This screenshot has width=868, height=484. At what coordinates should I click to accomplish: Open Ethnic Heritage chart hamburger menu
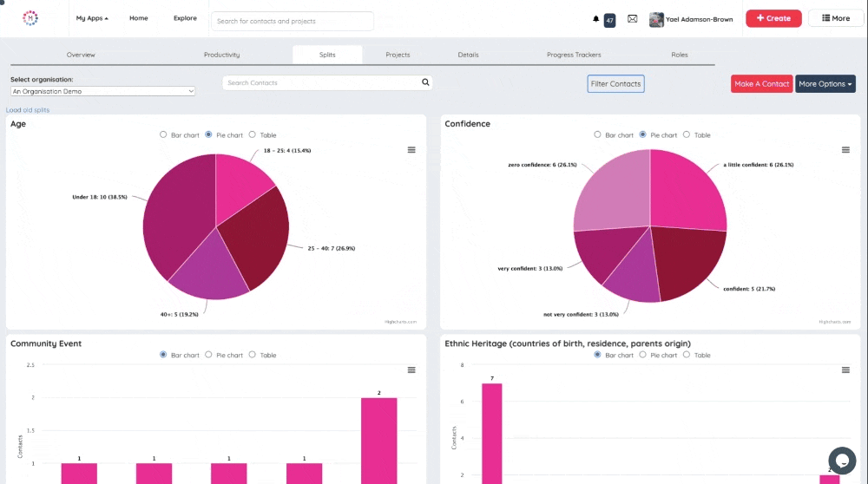845,370
